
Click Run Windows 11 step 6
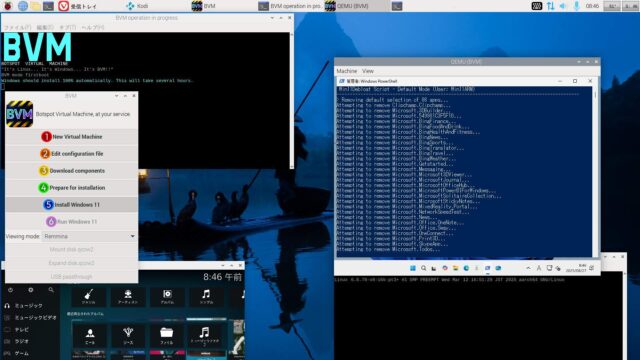pyautogui.click(x=71, y=222)
